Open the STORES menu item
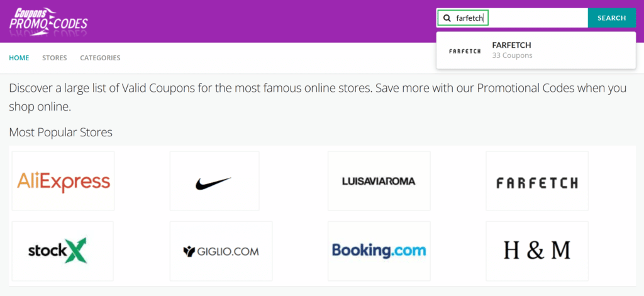644x296 pixels. point(55,58)
